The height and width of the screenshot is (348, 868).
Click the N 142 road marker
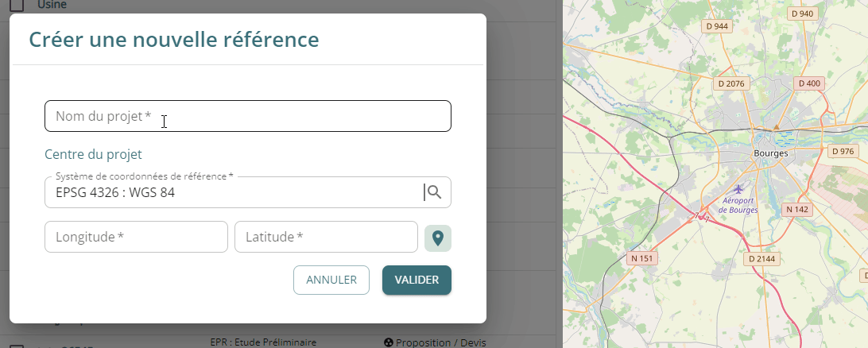point(796,210)
